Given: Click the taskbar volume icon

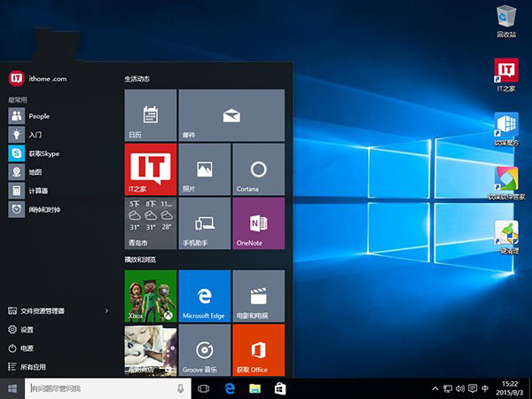Looking at the screenshot, I should (459, 388).
